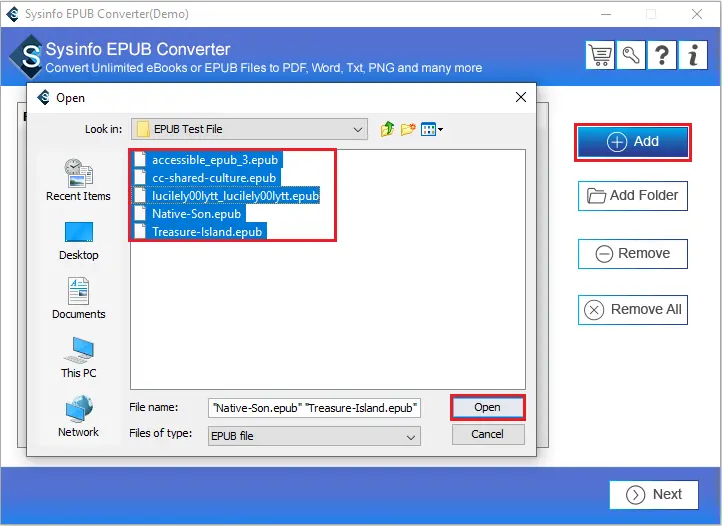Open the info about icon
Viewport: 722px width, 526px height.
click(693, 55)
